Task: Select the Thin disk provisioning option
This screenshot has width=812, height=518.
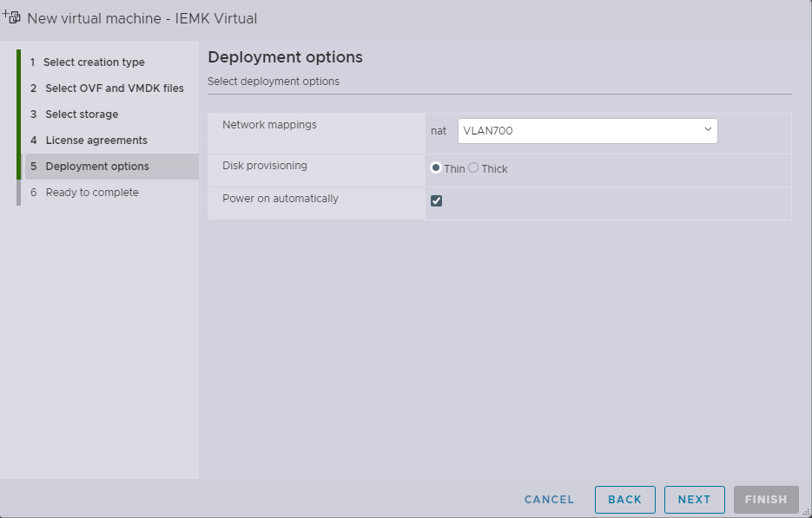Action: coord(435,168)
